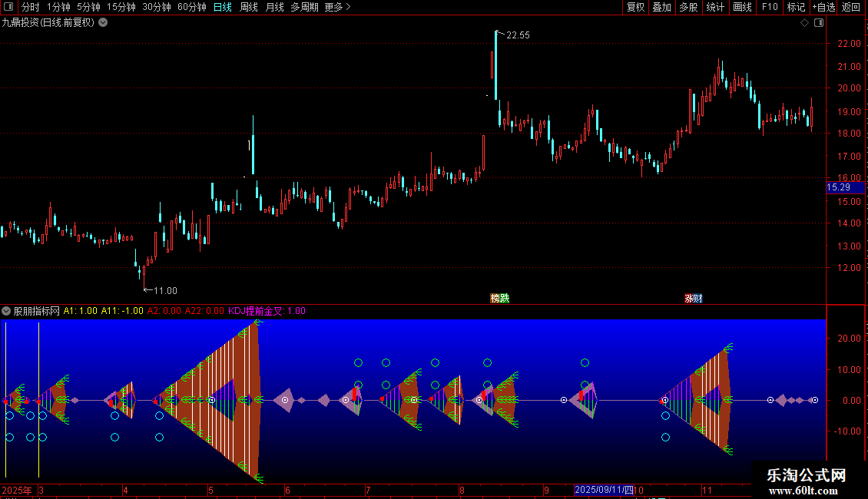Select the 5分钟 timeframe

[88, 7]
